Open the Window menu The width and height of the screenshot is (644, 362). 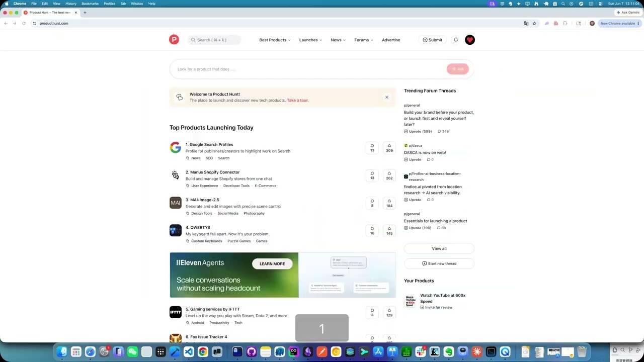(137, 4)
